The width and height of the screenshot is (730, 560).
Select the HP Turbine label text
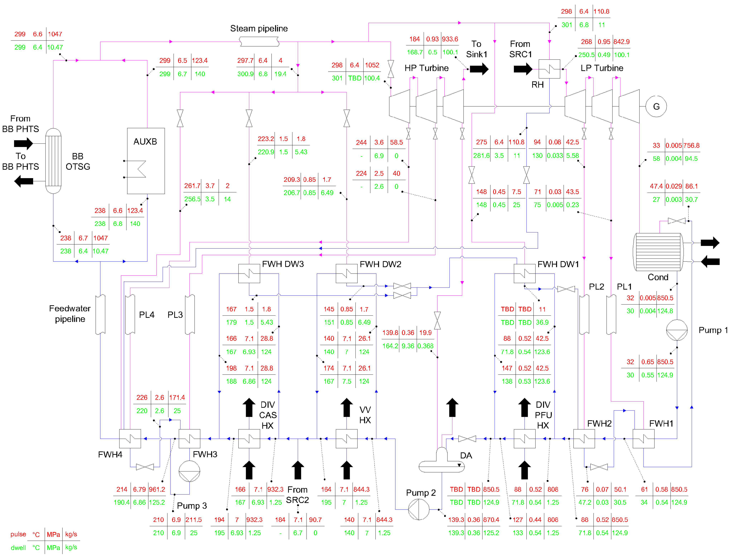tap(426, 68)
